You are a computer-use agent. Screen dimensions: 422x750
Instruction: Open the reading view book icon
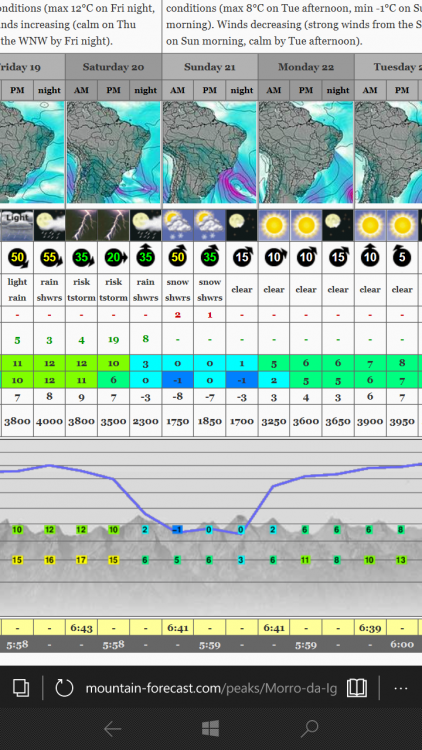pyautogui.click(x=357, y=688)
